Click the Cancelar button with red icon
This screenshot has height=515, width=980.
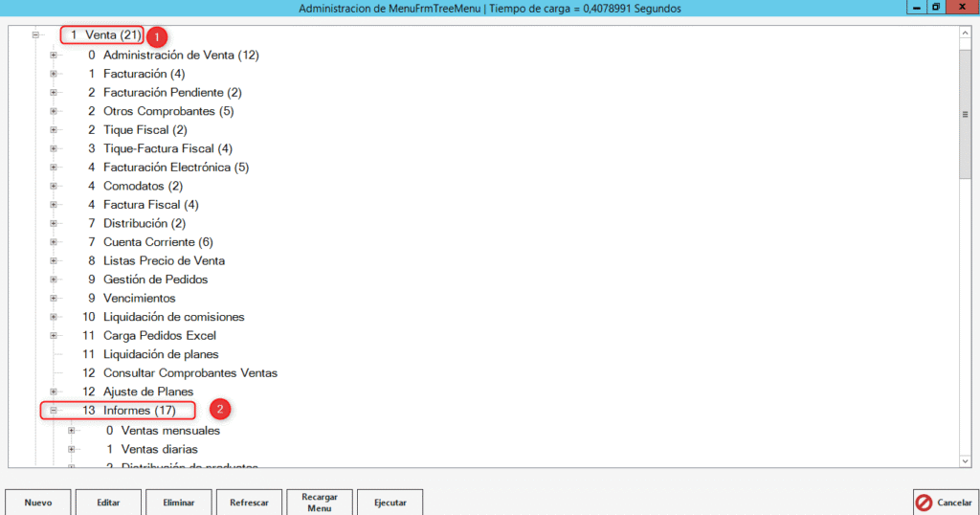tap(944, 502)
